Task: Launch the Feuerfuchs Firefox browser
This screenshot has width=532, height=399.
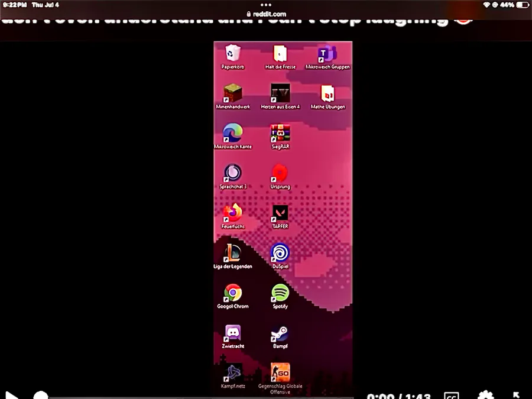Action: 233,213
